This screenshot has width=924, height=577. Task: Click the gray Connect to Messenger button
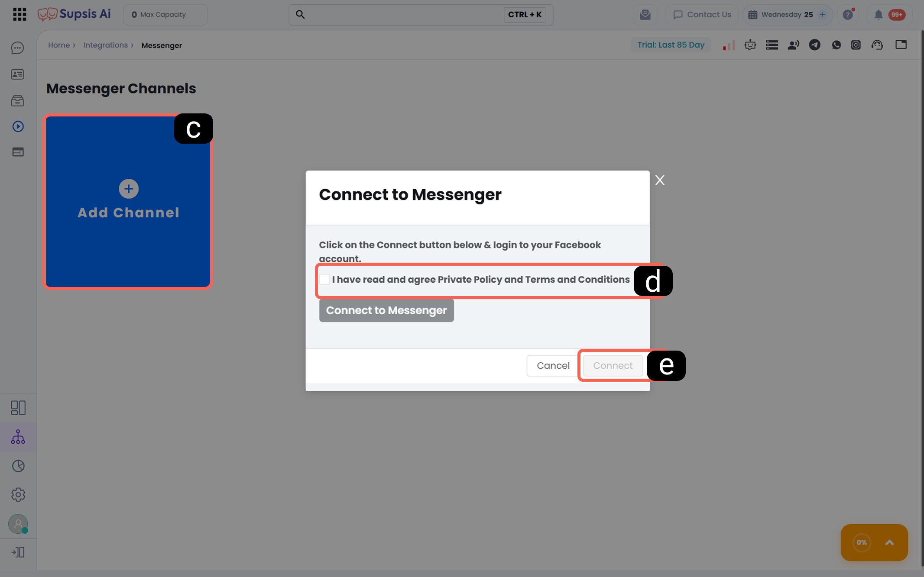pyautogui.click(x=386, y=310)
